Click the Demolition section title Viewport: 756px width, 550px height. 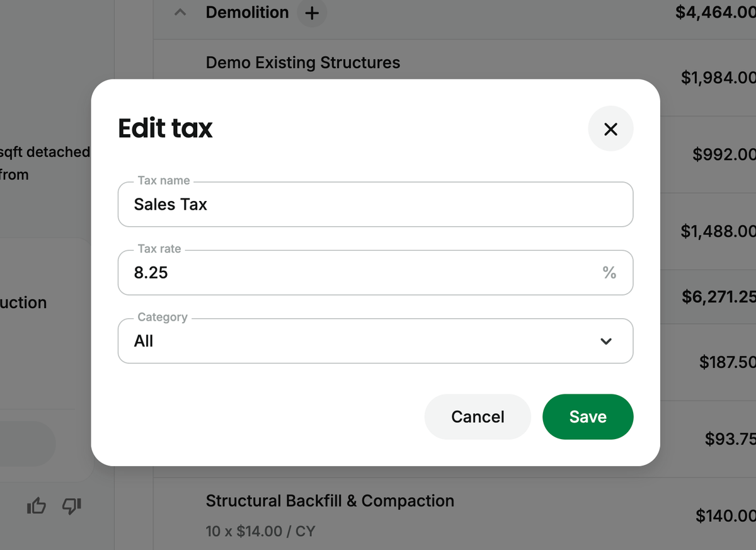247,13
